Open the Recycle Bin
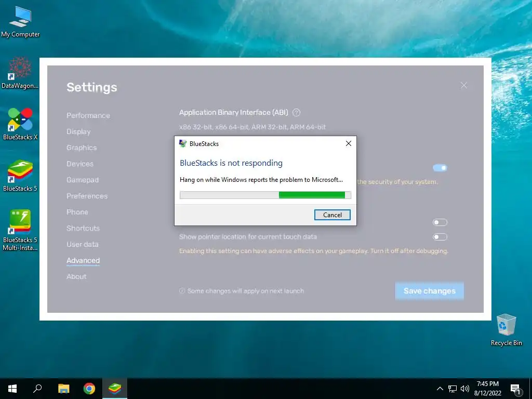The height and width of the screenshot is (399, 532). tap(506, 330)
